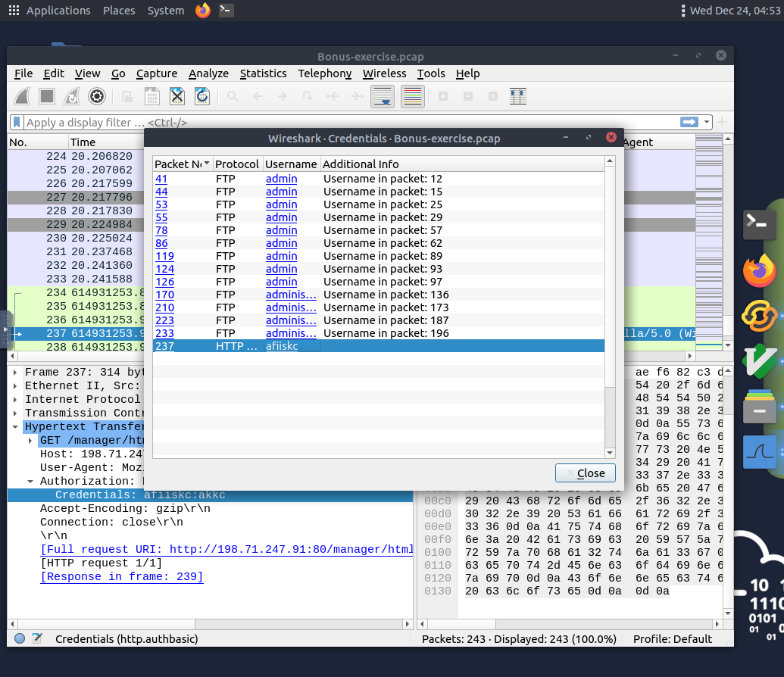Click the expert information circle in status bar

[20, 638]
